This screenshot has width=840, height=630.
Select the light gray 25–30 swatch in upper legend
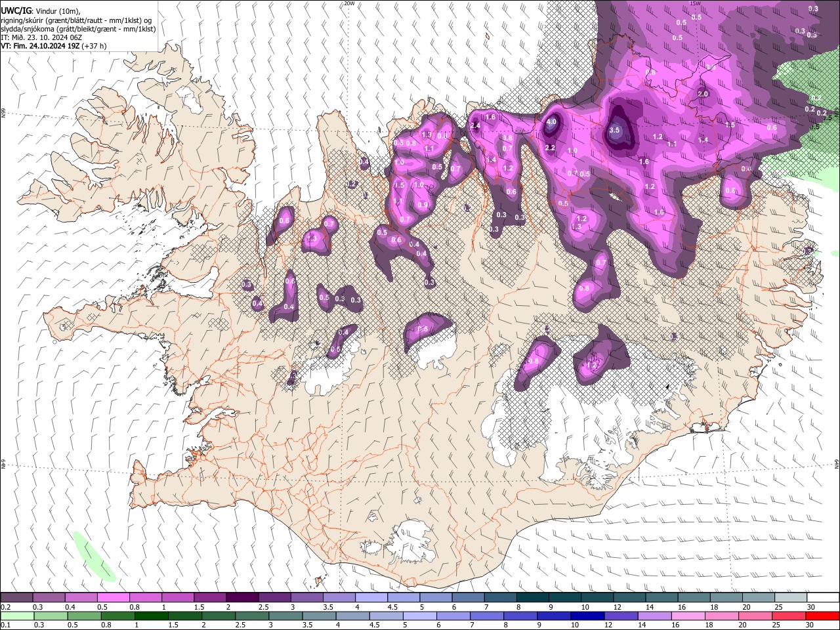tap(791, 598)
